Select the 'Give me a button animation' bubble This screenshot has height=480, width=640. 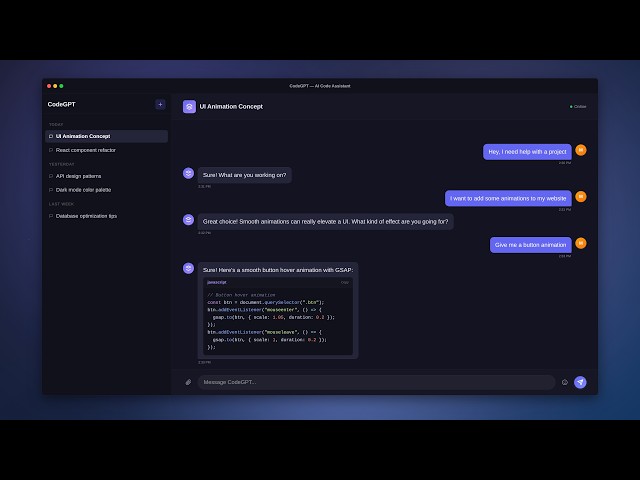(531, 245)
